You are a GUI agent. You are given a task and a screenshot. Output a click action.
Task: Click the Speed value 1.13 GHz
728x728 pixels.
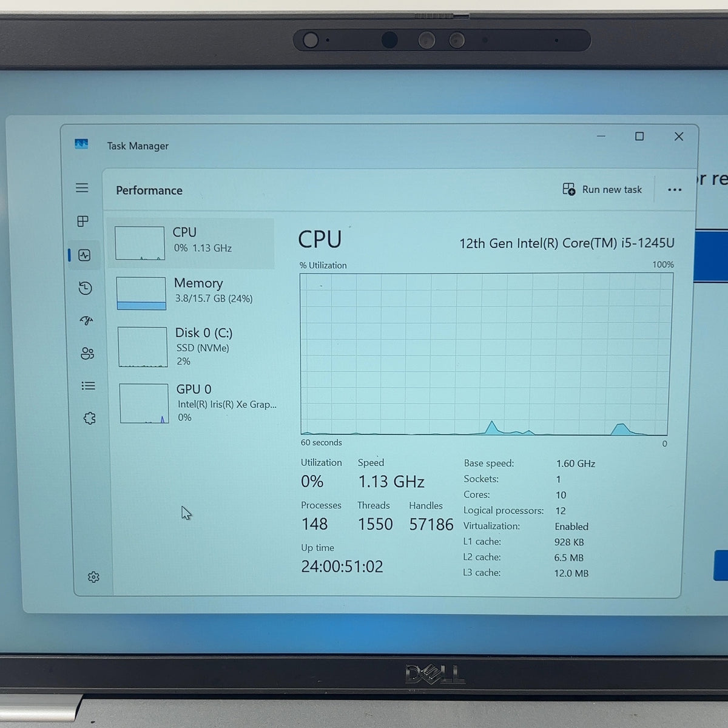pos(391,482)
